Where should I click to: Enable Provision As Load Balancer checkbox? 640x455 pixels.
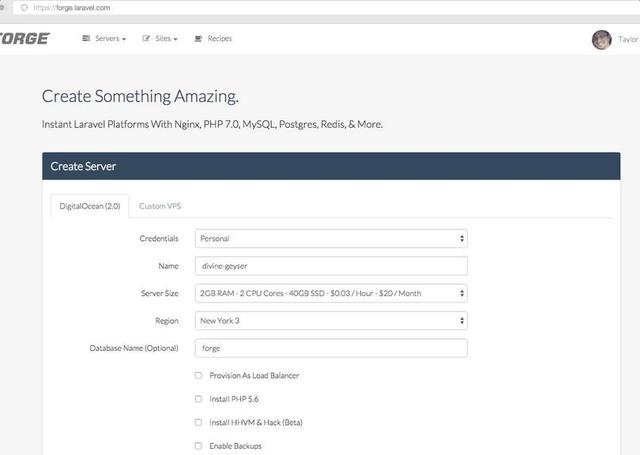pos(198,376)
